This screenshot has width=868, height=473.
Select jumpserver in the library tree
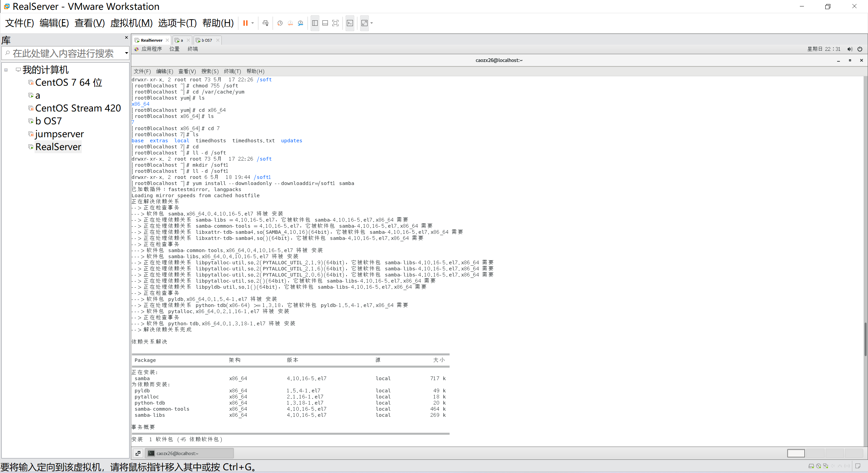click(x=59, y=134)
